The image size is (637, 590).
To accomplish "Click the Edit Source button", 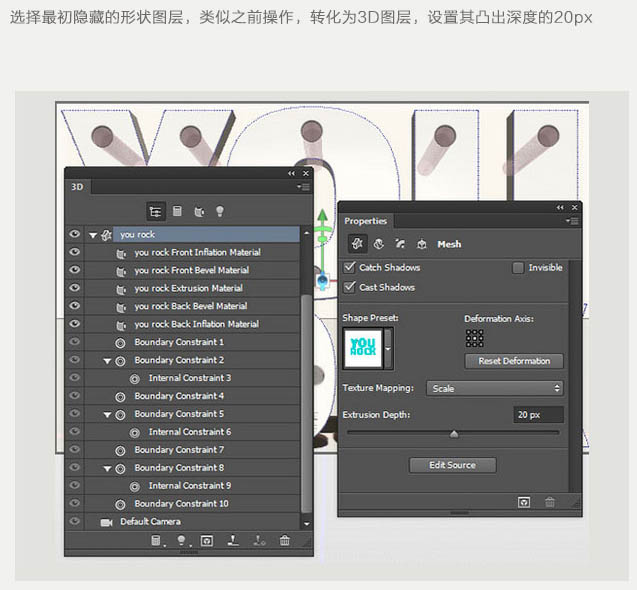I will tap(453, 465).
